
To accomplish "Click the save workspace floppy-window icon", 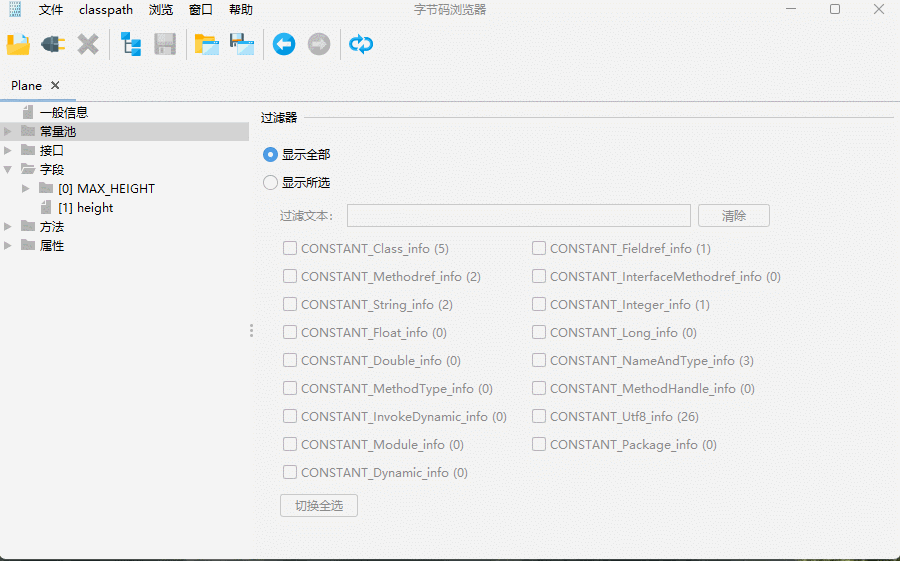I will point(242,44).
